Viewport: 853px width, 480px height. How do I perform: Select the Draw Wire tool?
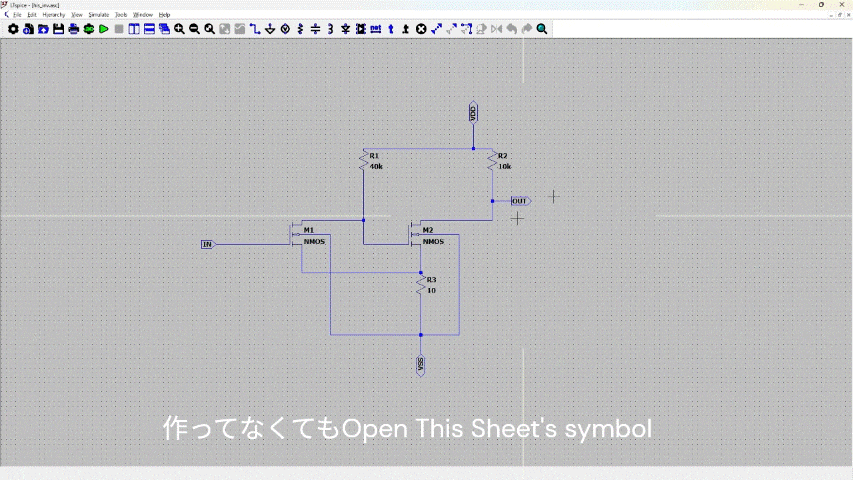[255, 29]
